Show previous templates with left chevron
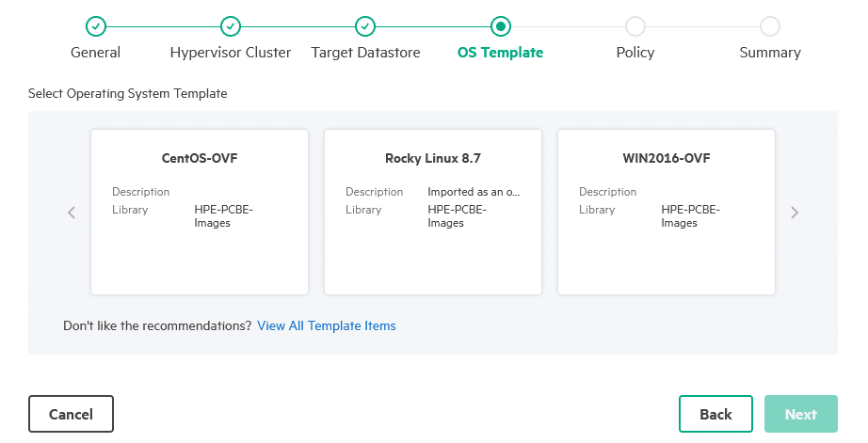The height and width of the screenshot is (443, 868). coord(72,213)
